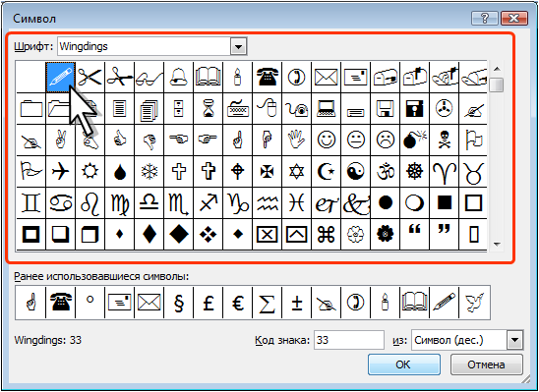Pick the boxed X symbol
The image size is (539, 392).
[267, 234]
